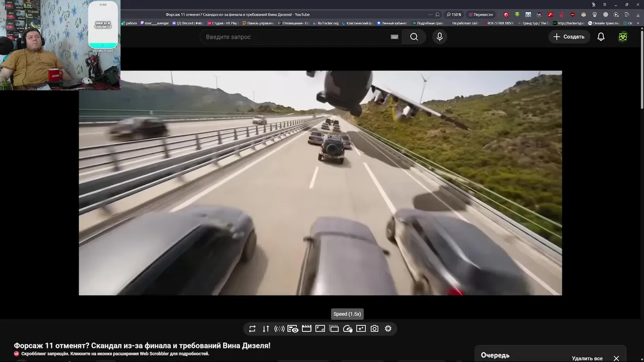Take a screenshot with the camera icon

[x=374, y=329]
